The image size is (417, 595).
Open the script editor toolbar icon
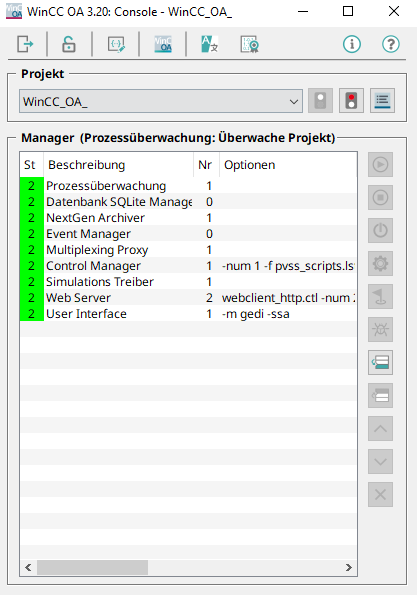116,44
